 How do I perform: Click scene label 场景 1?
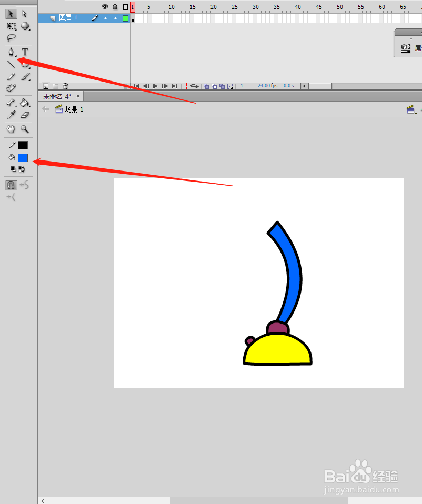[74, 109]
